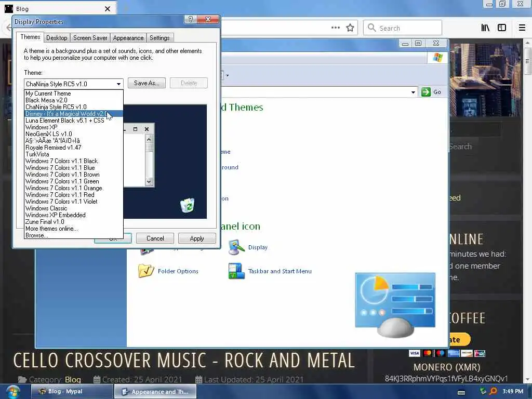Select the Themes tab
Image resolution: width=532 pixels, height=399 pixels.
(30, 37)
